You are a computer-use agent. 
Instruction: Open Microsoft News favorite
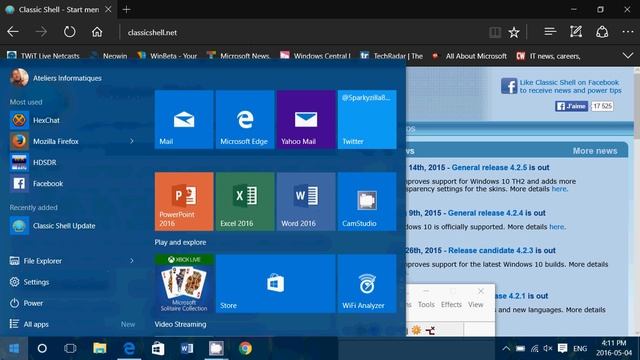click(238, 56)
